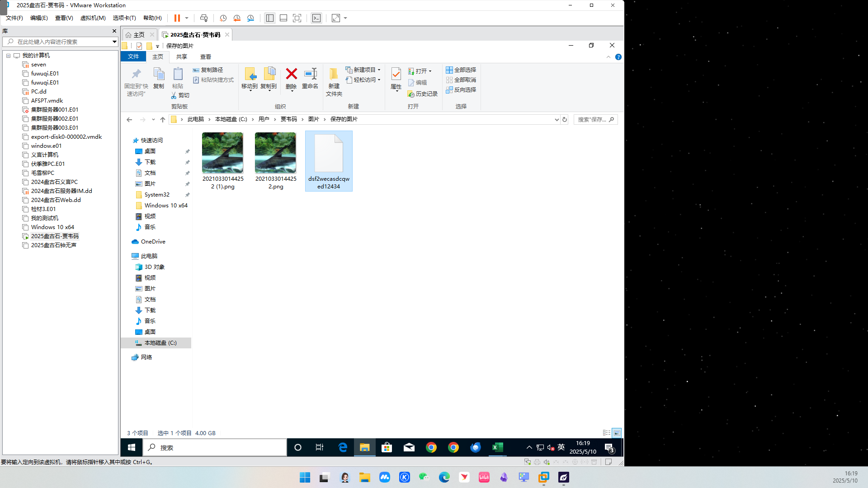The height and width of the screenshot is (488, 868).
Task: Click Task View in guest taskbar
Action: (x=320, y=447)
